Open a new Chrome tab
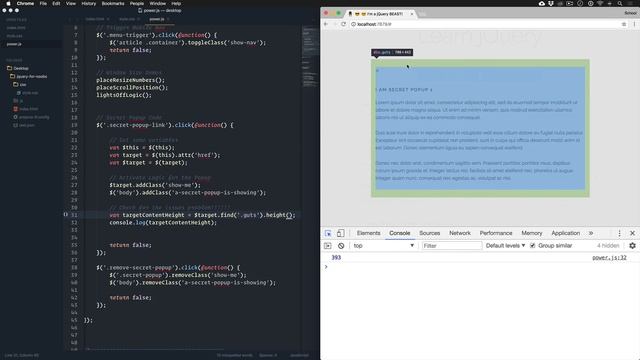The width and height of the screenshot is (640, 360). point(423,14)
